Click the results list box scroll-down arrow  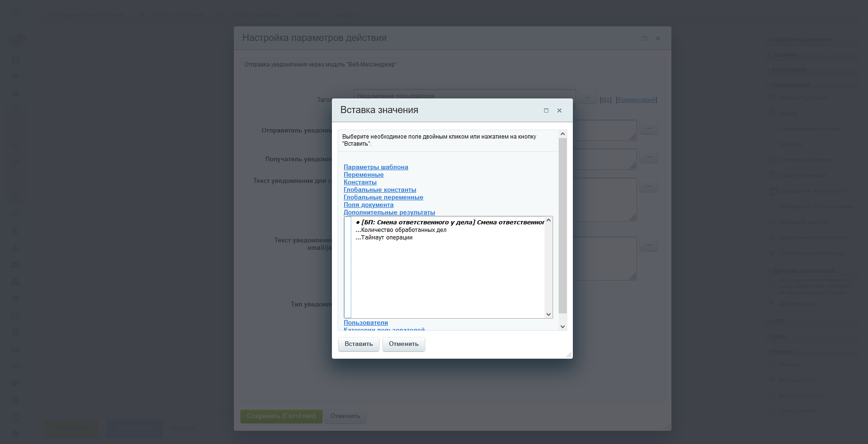click(x=548, y=314)
